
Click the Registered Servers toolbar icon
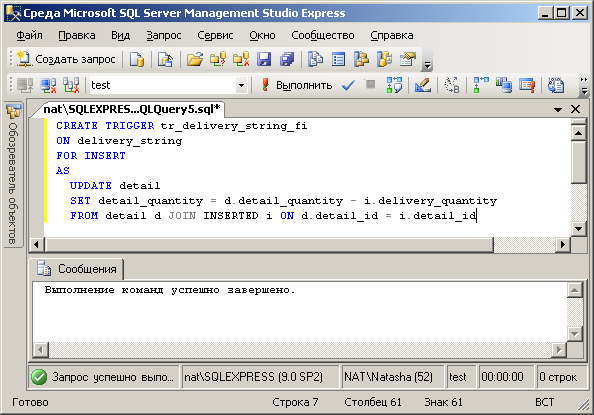pos(315,60)
